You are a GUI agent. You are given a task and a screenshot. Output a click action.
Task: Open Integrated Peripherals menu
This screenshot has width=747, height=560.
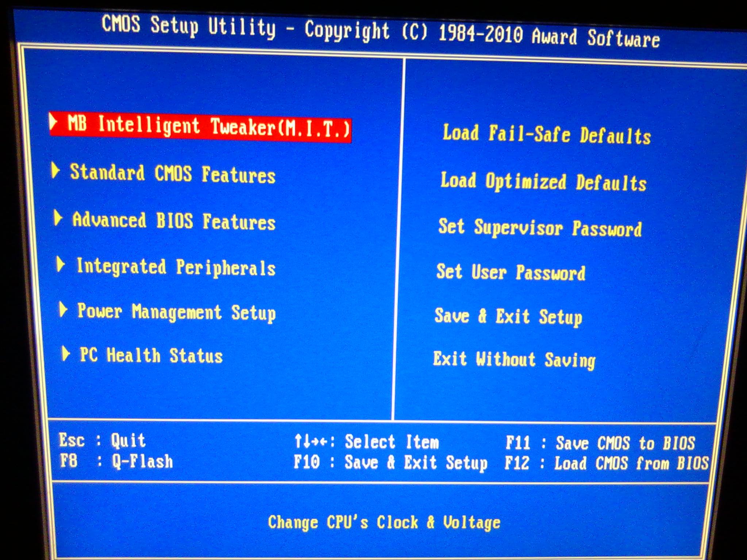176,267
